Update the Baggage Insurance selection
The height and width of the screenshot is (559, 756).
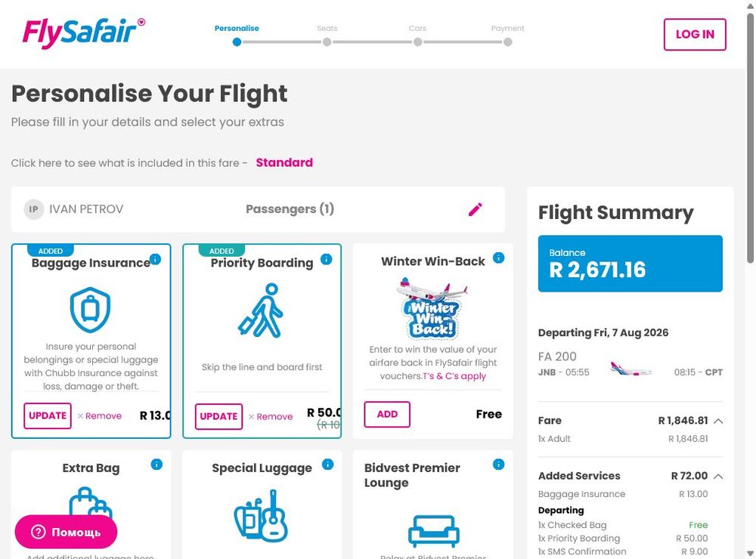[x=48, y=416]
